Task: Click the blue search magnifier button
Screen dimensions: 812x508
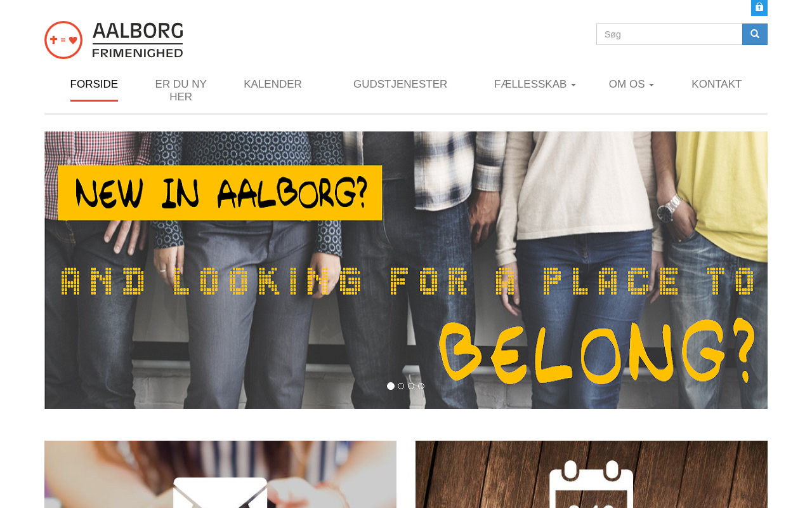Action: [x=755, y=34]
